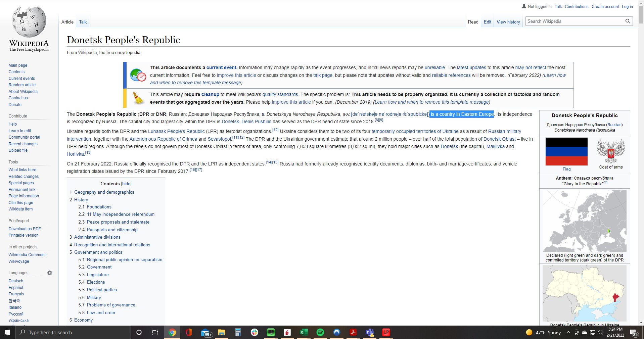Open Makiivka link
Viewport: 644px width, 339px height.
tap(495, 146)
